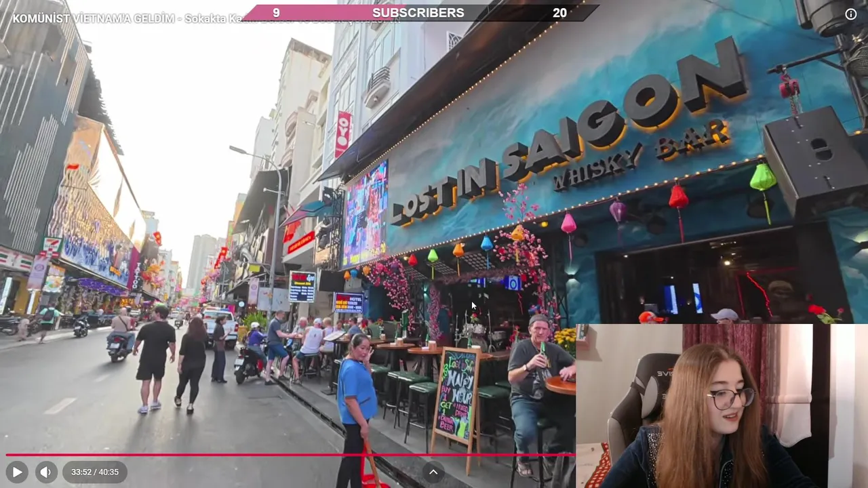Image resolution: width=868 pixels, height=488 pixels.
Task: Click the streamer webcam overlay
Action: point(722,406)
